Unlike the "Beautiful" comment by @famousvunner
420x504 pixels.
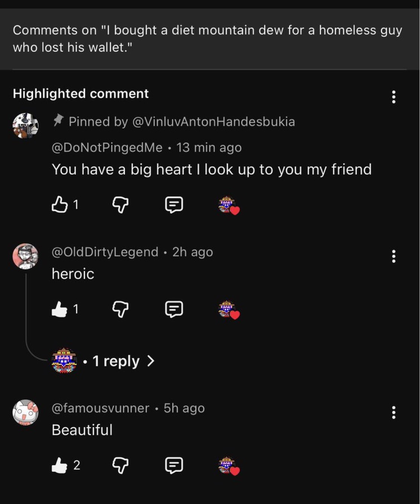click(x=60, y=466)
